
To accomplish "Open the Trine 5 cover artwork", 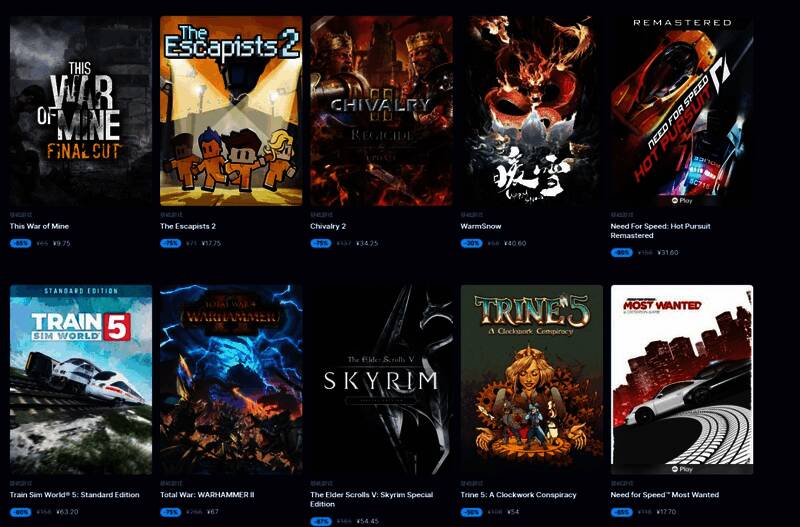I will tap(532, 380).
